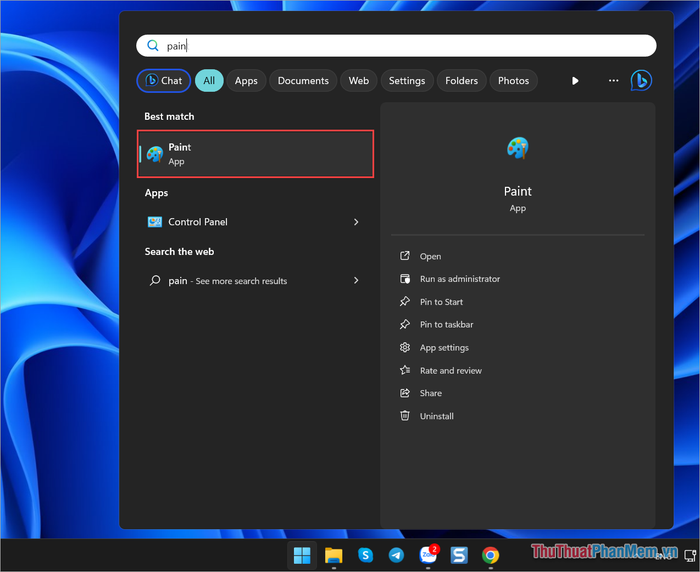Viewport: 700px width, 572px height.
Task: Click the Best match heading
Action: [x=169, y=117]
